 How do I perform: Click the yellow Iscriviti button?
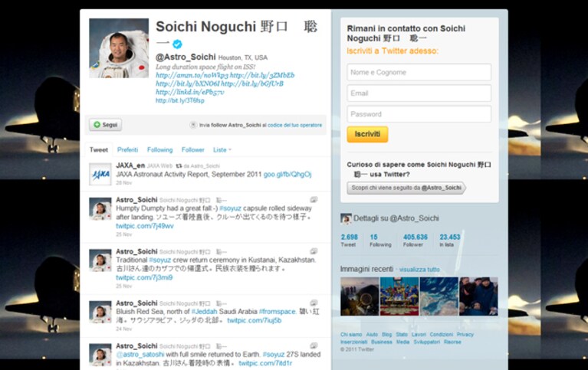pos(367,134)
